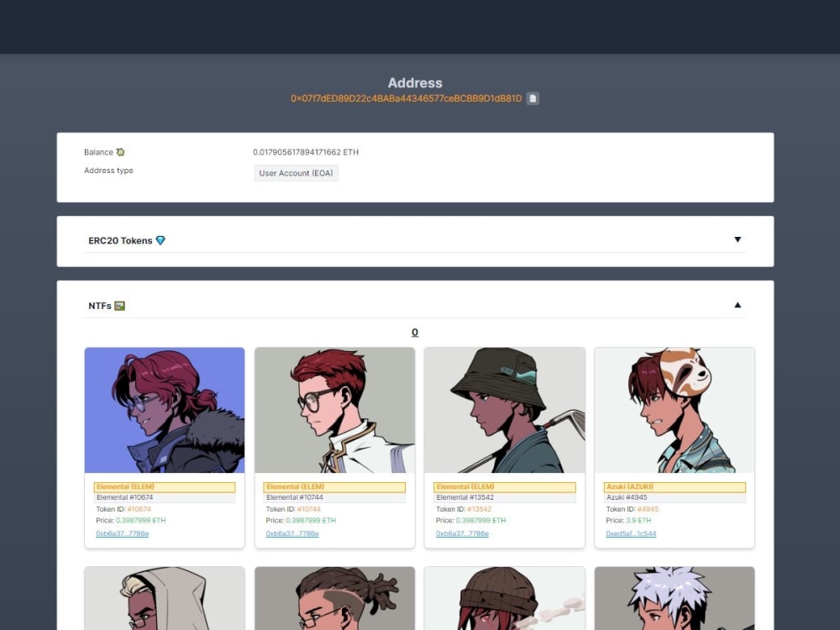840x630 pixels.
Task: Open 0xed5af...1c544 contract link
Action: pyautogui.click(x=631, y=533)
